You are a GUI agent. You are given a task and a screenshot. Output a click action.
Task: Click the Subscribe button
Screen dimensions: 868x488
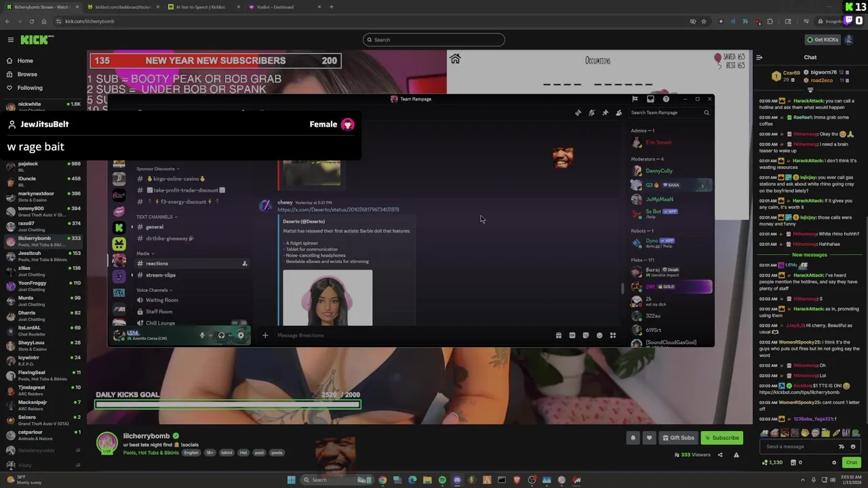(x=722, y=438)
